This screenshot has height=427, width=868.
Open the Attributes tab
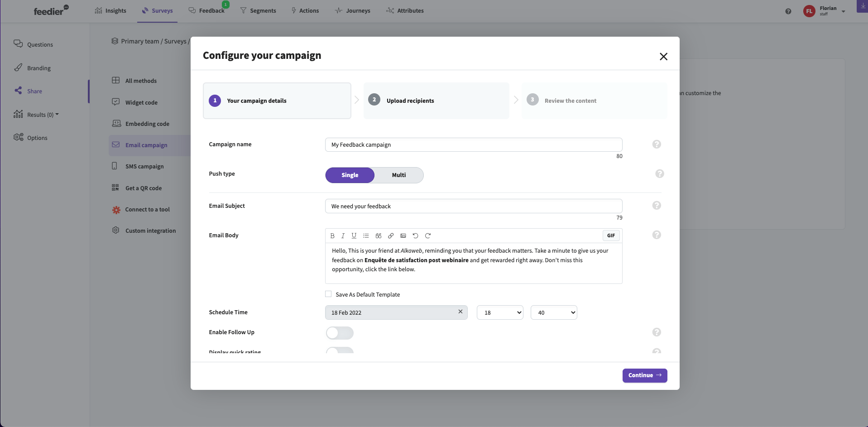click(x=405, y=10)
